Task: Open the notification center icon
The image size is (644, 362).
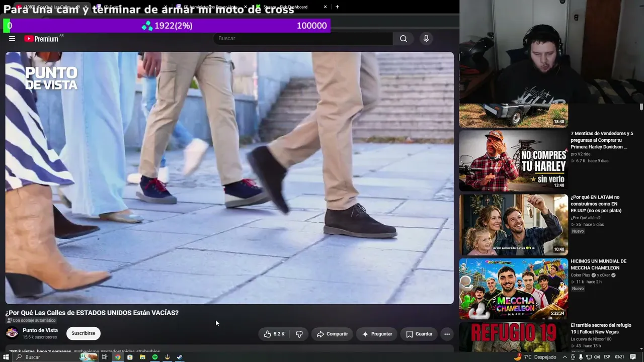Action: pyautogui.click(x=633, y=357)
